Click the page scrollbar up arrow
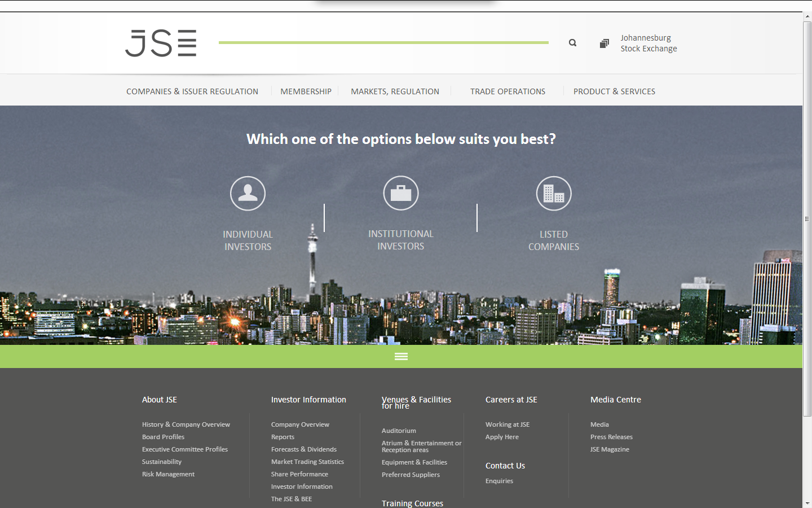The image size is (812, 508). (x=807, y=17)
